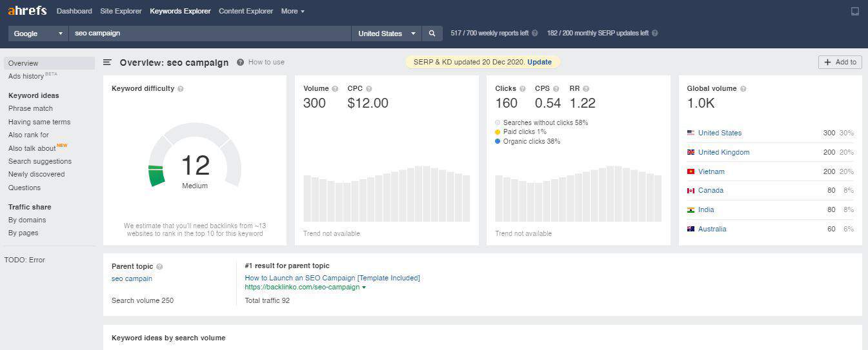Expand the More menu in top navigation

(x=292, y=11)
